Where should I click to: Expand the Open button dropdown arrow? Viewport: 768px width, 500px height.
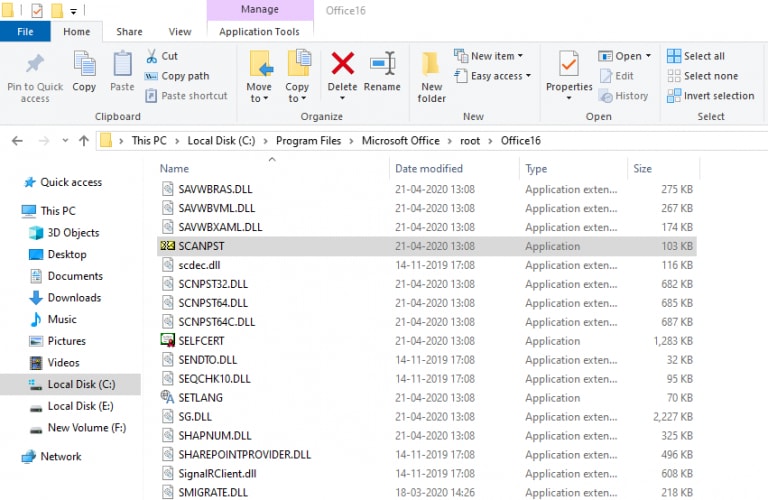pyautogui.click(x=648, y=56)
